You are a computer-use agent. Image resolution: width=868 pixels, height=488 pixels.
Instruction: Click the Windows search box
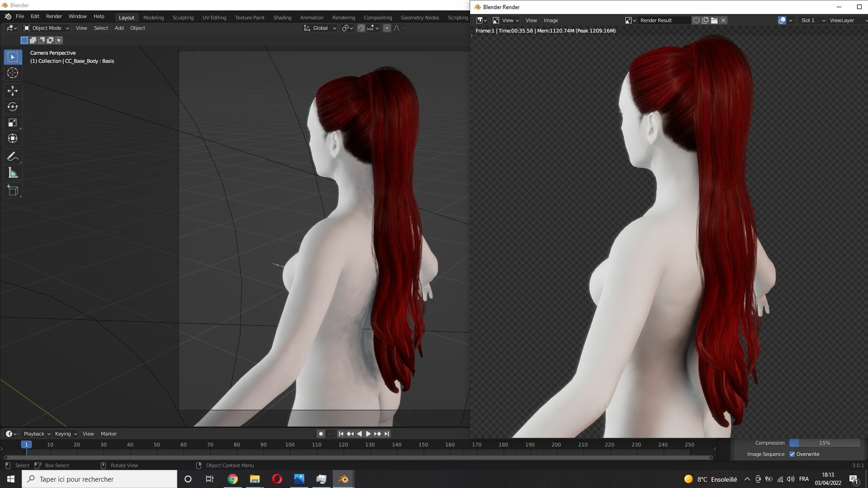[99, 479]
